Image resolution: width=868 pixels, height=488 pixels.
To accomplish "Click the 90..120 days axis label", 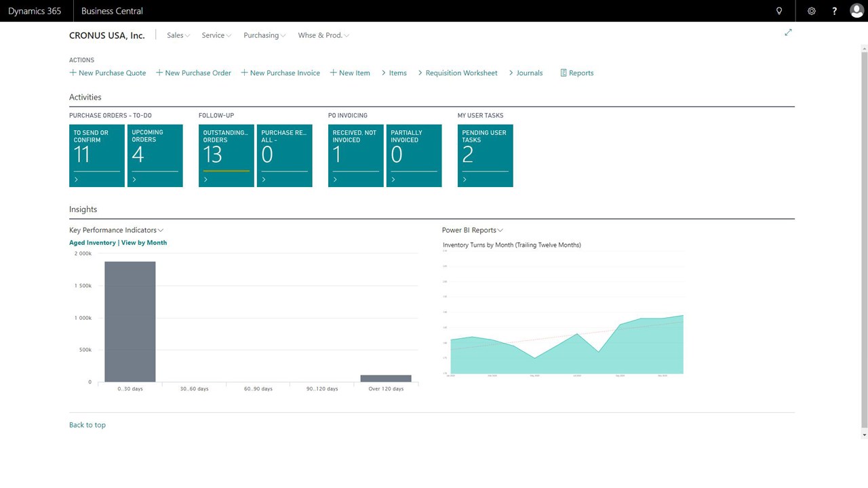I will 322,389.
